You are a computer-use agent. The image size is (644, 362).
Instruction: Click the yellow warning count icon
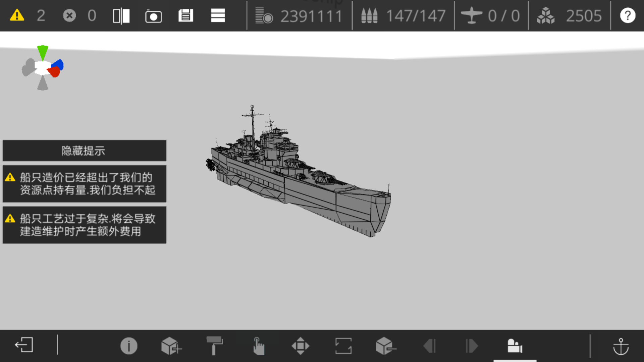tap(17, 15)
